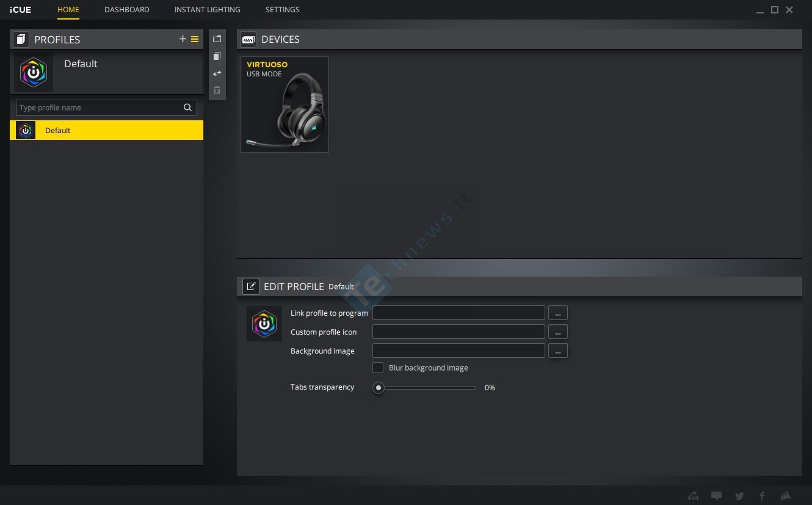Viewport: 812px width, 505px height.
Task: Click the Background image path field
Action: [459, 351]
